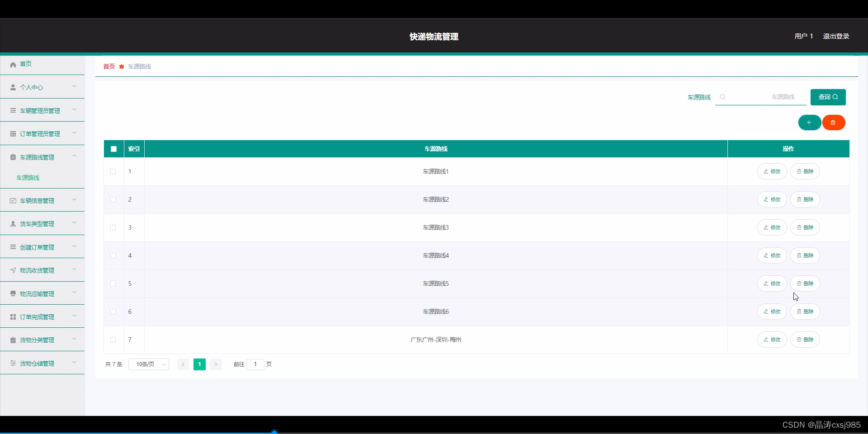The width and height of the screenshot is (868, 434).
Task: Click 修改 for 广东广州-深圳-梅州
Action: [x=772, y=340]
